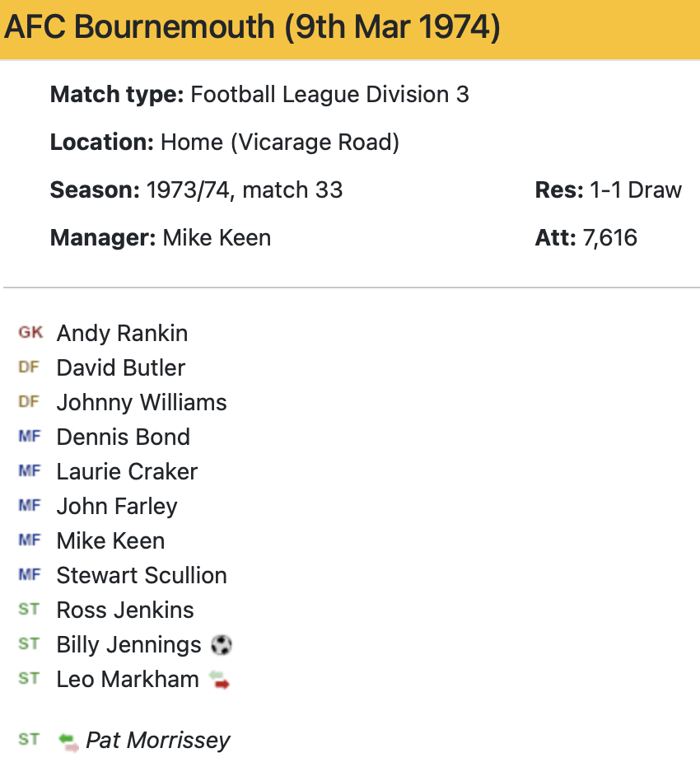Click the goal ball icon next to Billy Jennings
This screenshot has height=781, width=700.
click(x=222, y=644)
